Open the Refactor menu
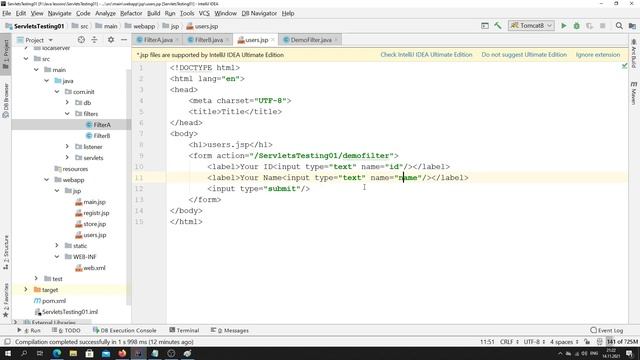The width and height of the screenshot is (640, 360). coord(131,13)
